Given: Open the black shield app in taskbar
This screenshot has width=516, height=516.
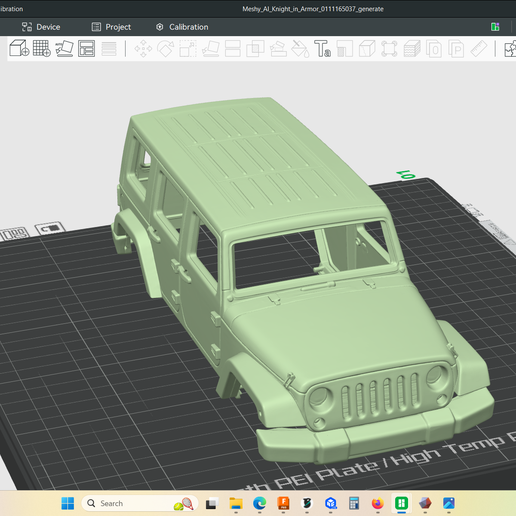Looking at the screenshot, I should pyautogui.click(x=307, y=503).
